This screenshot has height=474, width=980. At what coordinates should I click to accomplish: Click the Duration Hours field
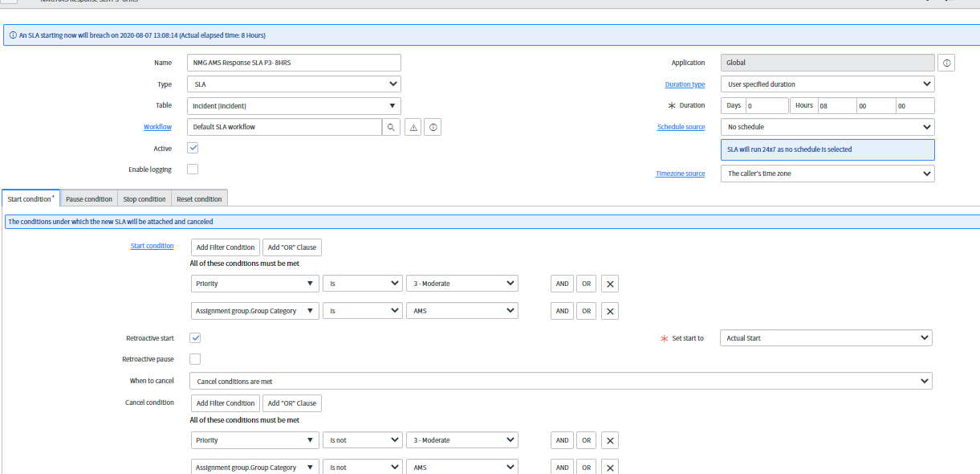pyautogui.click(x=835, y=106)
